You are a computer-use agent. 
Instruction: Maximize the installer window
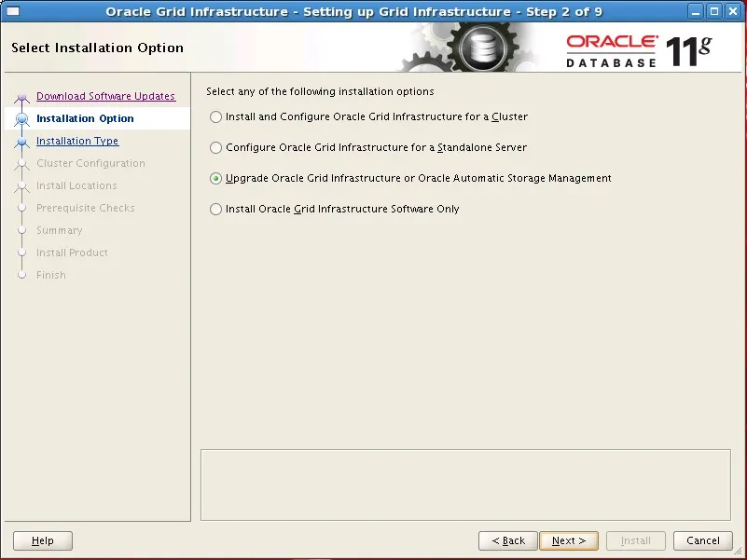point(714,11)
